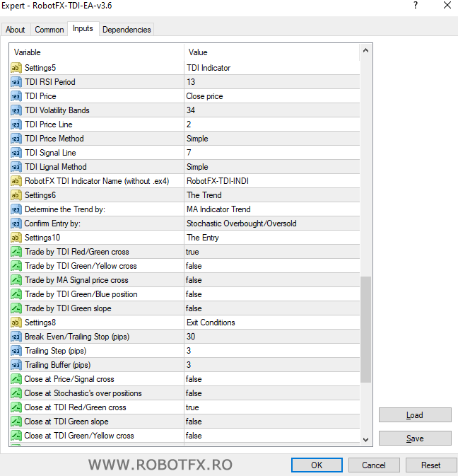The height and width of the screenshot is (476, 458).
Task: Click the string icon beside Settings8
Action: tap(16, 323)
